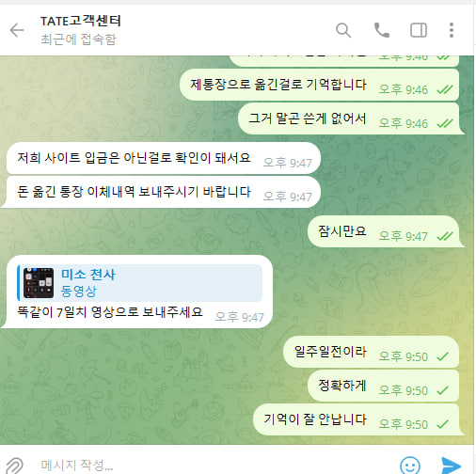The image size is (476, 474).
Task: Jump to the quoted 미소 천사 message
Action: click(x=140, y=283)
